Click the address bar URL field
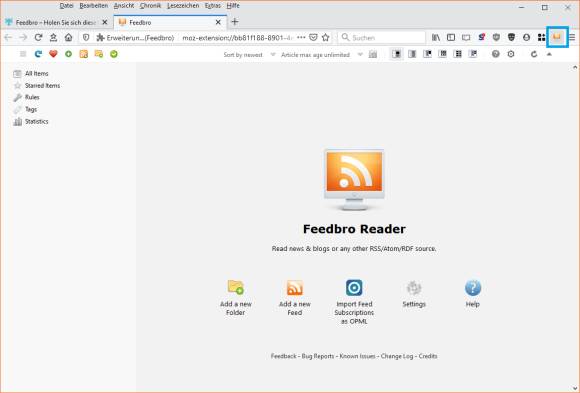This screenshot has height=393, width=580. tap(237, 38)
